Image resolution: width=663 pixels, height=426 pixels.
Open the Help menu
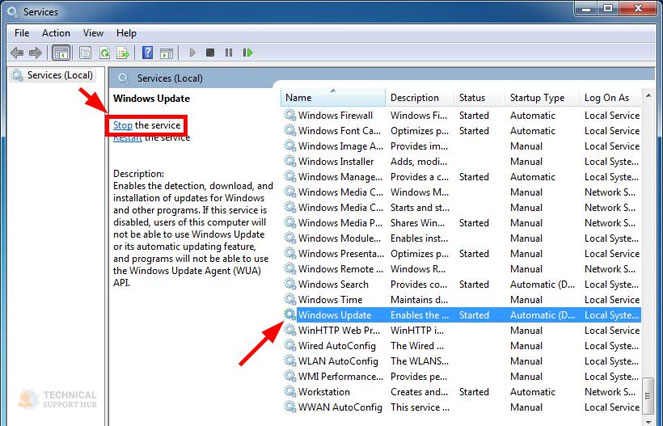pos(126,33)
